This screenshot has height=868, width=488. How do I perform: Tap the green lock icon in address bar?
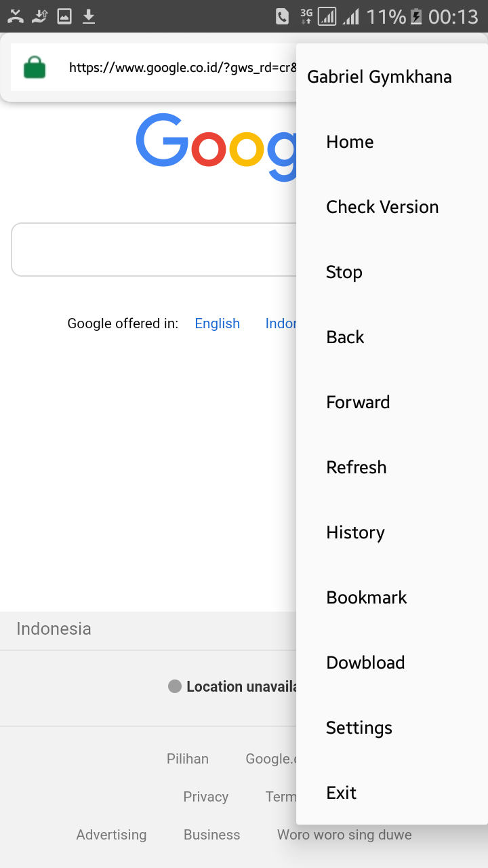[x=35, y=68]
